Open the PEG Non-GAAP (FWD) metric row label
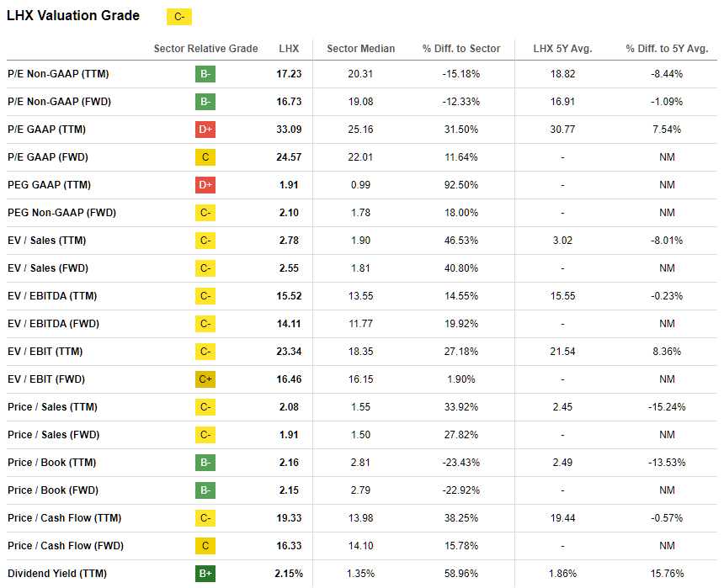The height and width of the screenshot is (588, 724). [60, 213]
